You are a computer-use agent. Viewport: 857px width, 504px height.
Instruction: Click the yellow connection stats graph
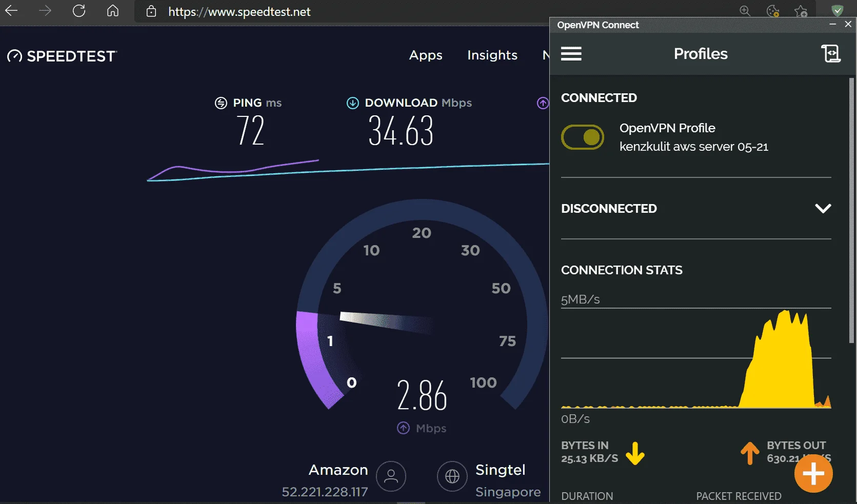coord(696,358)
